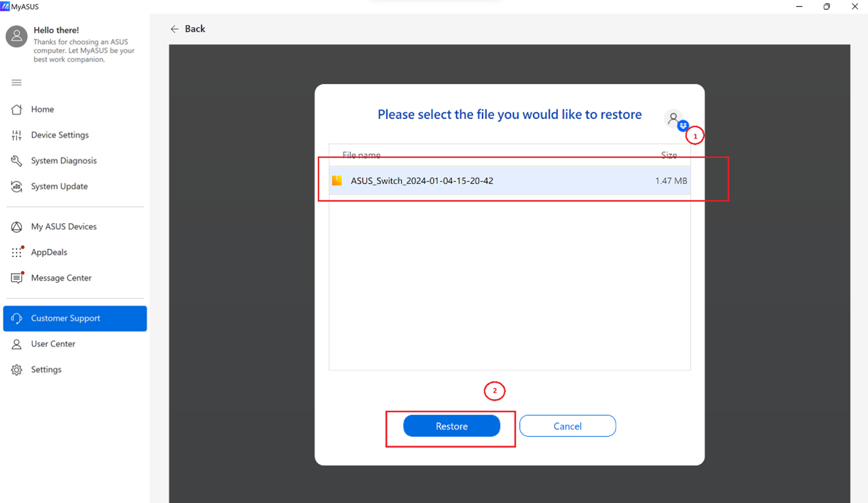
Task: Click the Customer Support headset icon
Action: tap(17, 318)
